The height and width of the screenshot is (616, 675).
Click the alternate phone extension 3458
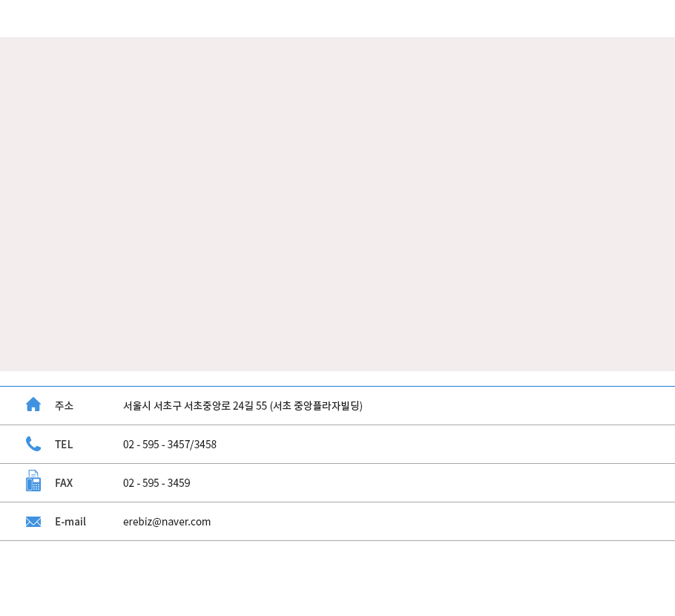coord(205,445)
